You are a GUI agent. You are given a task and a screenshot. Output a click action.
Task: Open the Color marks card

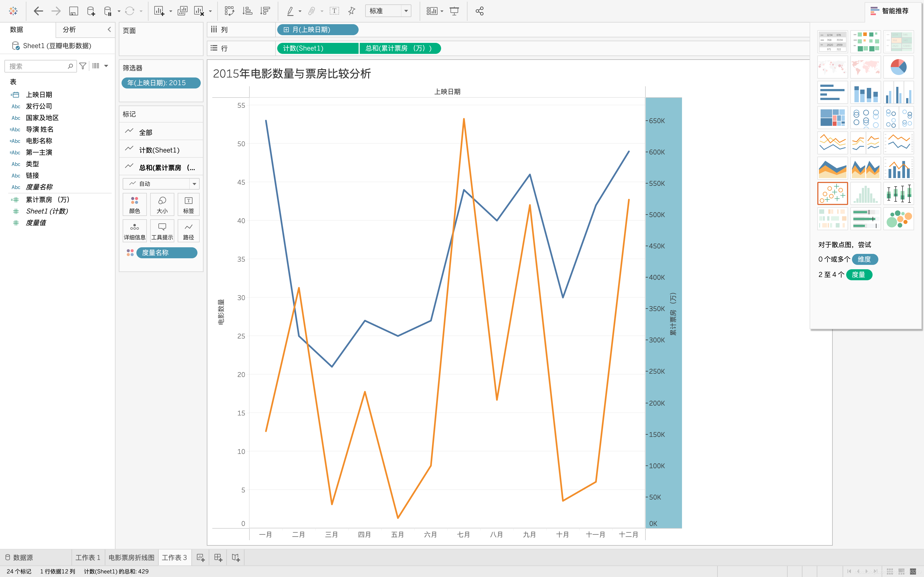tap(134, 204)
